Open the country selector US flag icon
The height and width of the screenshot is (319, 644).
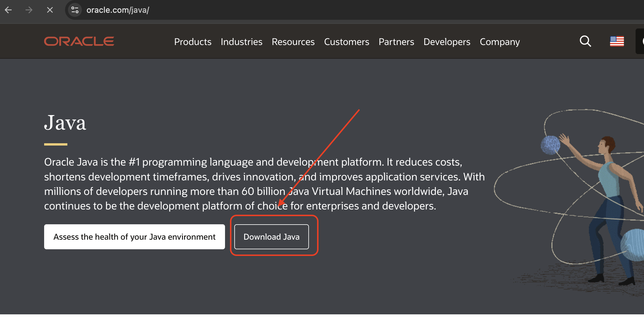tap(617, 41)
